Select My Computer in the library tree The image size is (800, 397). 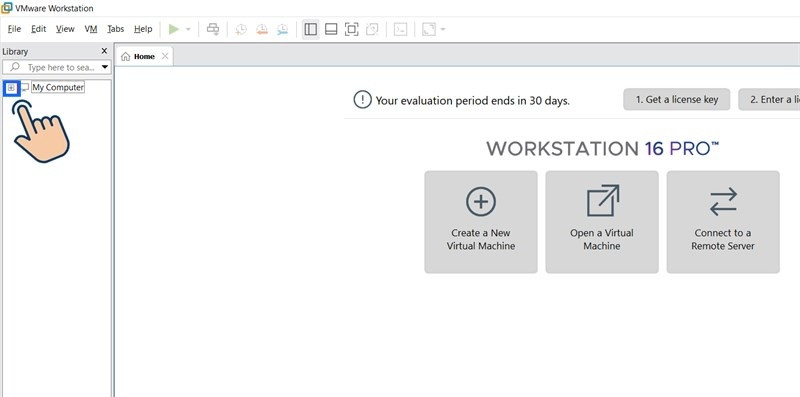58,87
